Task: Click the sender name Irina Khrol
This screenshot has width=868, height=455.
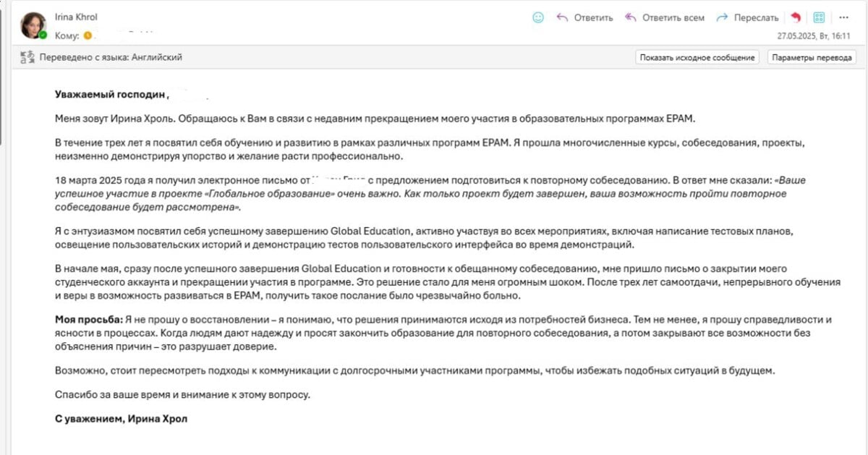Action: click(76, 17)
